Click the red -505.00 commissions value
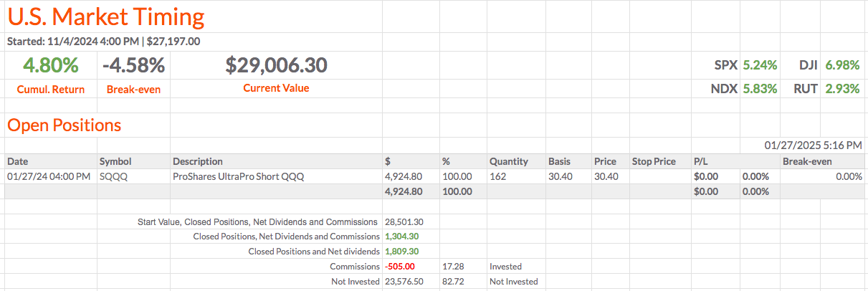868x291 pixels. click(x=401, y=267)
